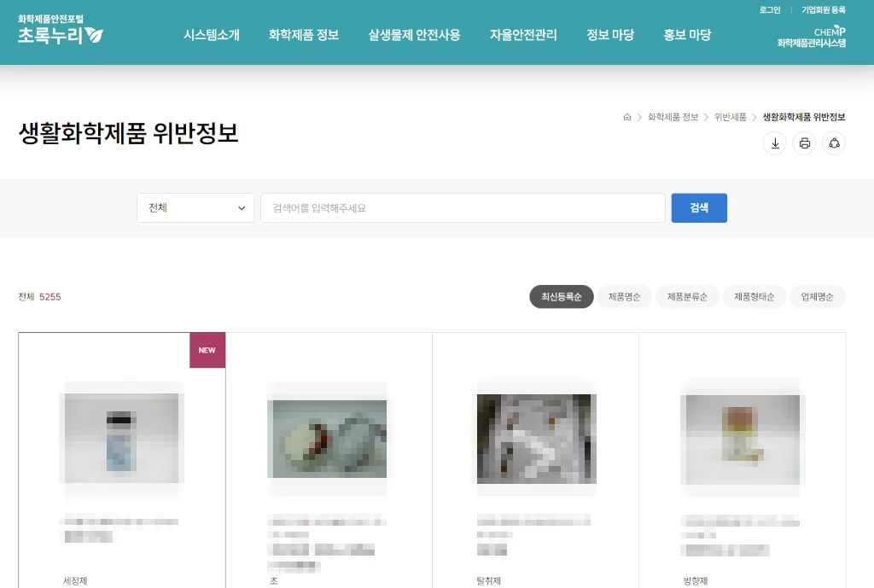Sort the list by 제품분류순
874x588 pixels.
point(687,297)
